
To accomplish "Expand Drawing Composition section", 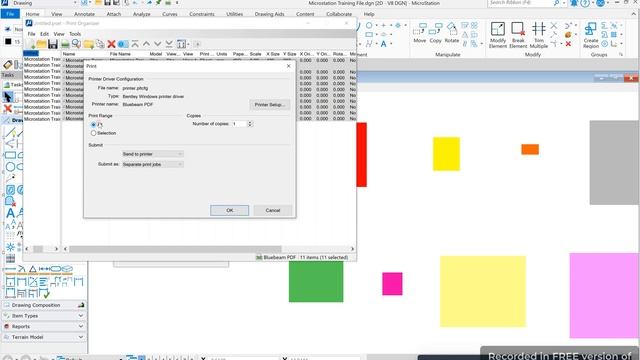I will click(44, 305).
